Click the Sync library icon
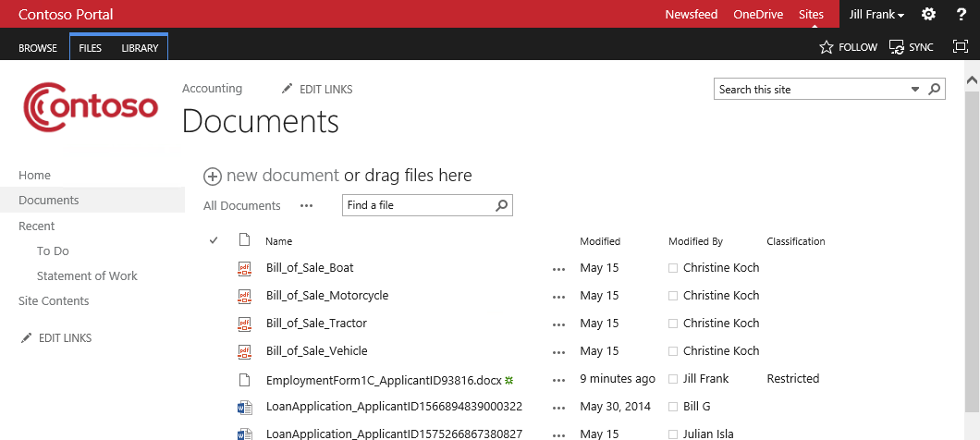The width and height of the screenshot is (980, 440). click(x=897, y=47)
